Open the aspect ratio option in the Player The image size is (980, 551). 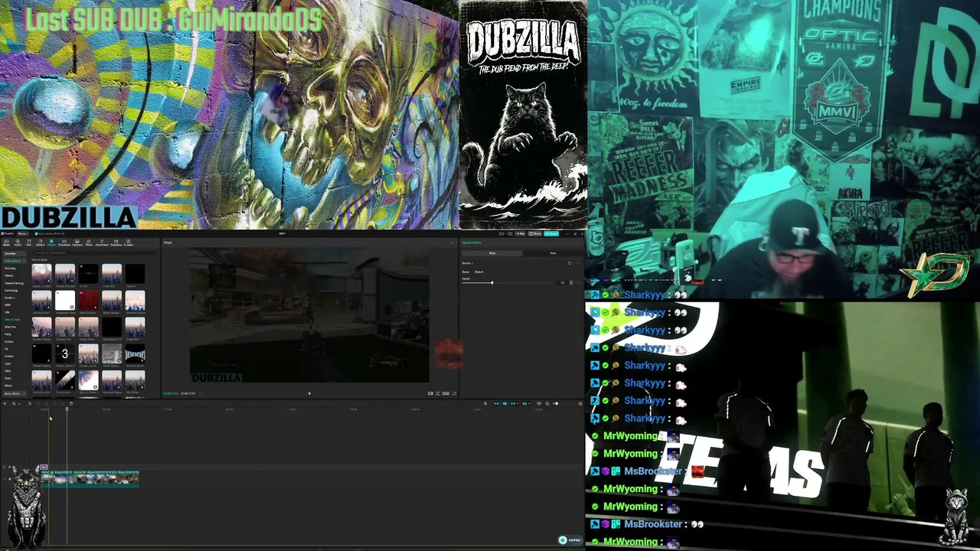click(x=446, y=393)
